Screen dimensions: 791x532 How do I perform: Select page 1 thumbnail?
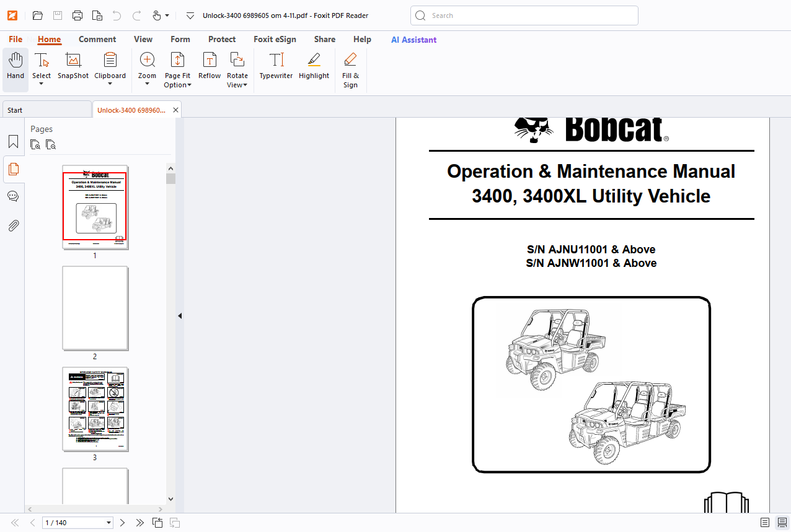[x=95, y=207]
